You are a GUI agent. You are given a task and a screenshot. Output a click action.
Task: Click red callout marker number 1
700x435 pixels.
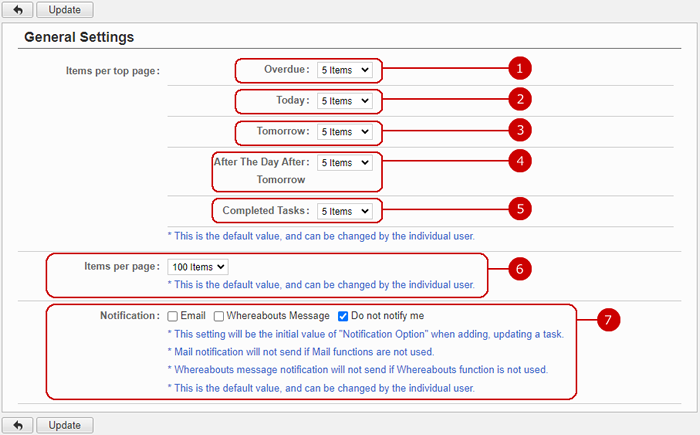[x=517, y=69]
